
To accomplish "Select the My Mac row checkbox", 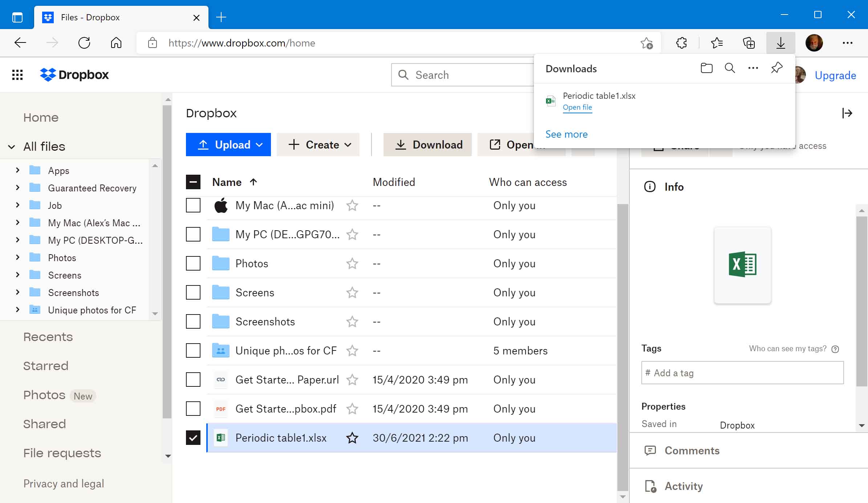I will click(x=193, y=206).
